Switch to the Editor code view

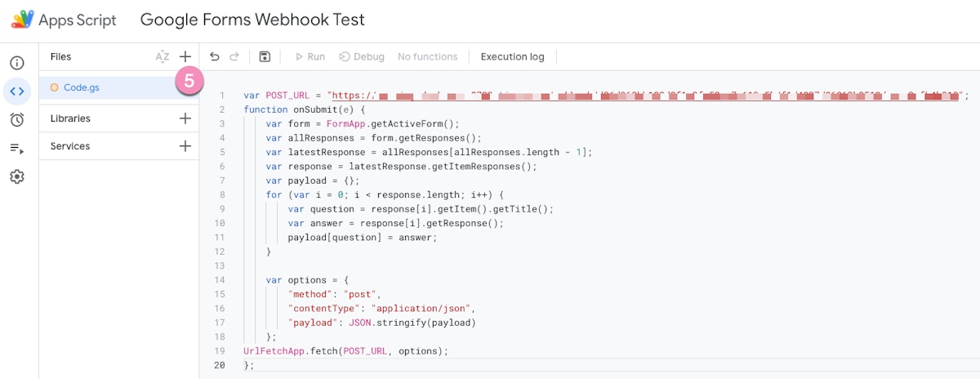[17, 91]
